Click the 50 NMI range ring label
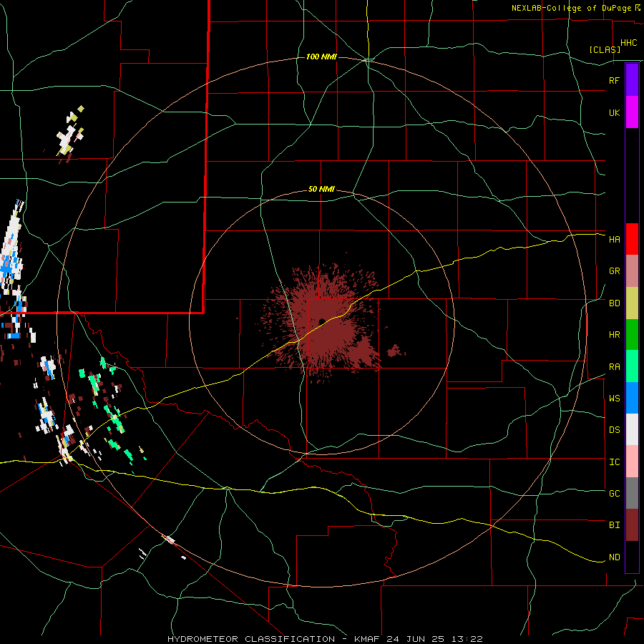Screen dimensions: 644x644 pyautogui.click(x=321, y=189)
